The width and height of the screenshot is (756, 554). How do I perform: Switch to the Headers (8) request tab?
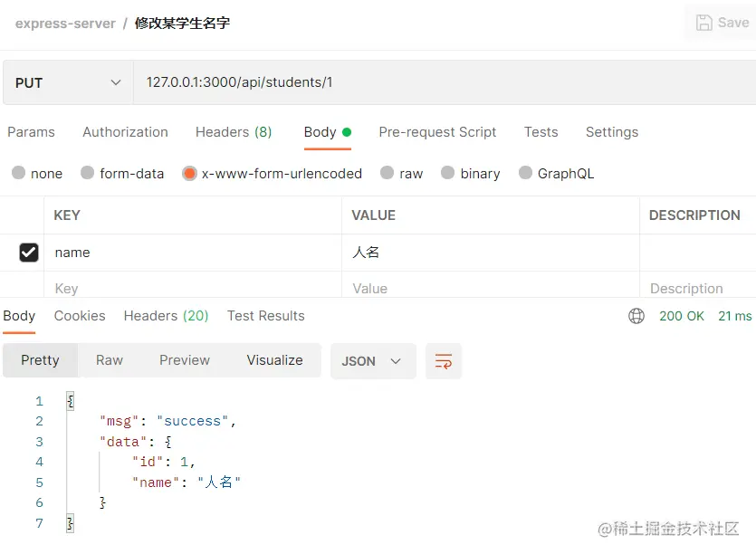pyautogui.click(x=234, y=132)
